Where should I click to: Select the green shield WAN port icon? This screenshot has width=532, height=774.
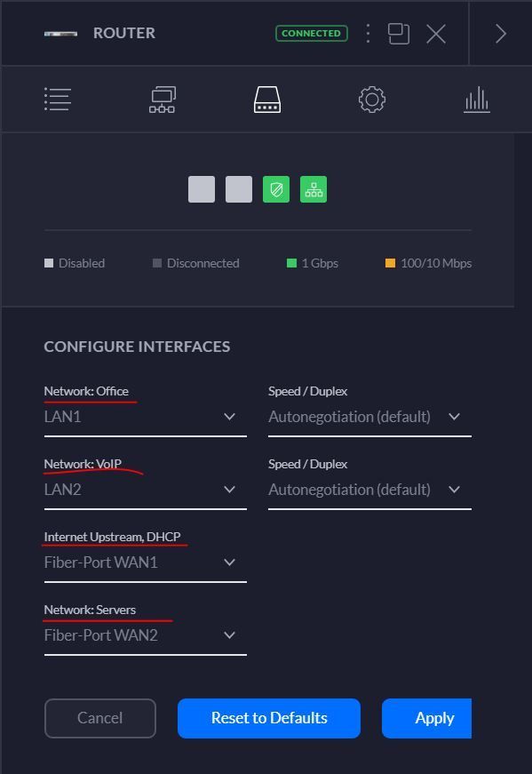[x=276, y=189]
